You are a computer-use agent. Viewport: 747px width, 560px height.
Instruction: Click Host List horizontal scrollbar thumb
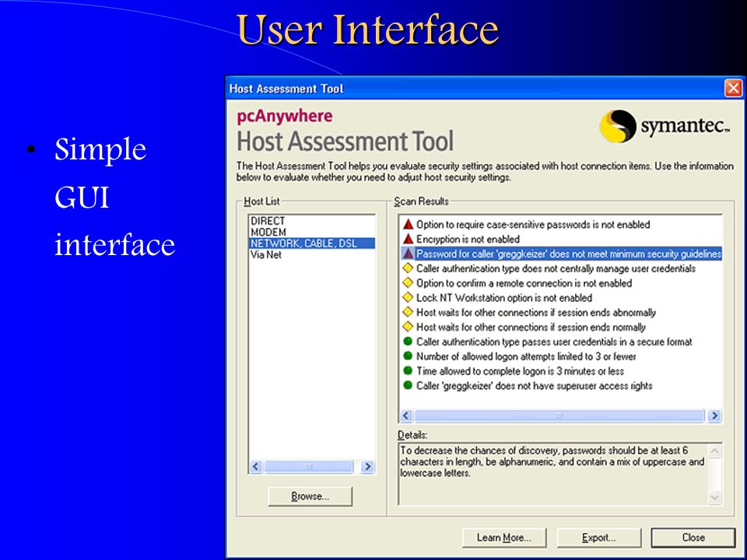[x=309, y=466]
